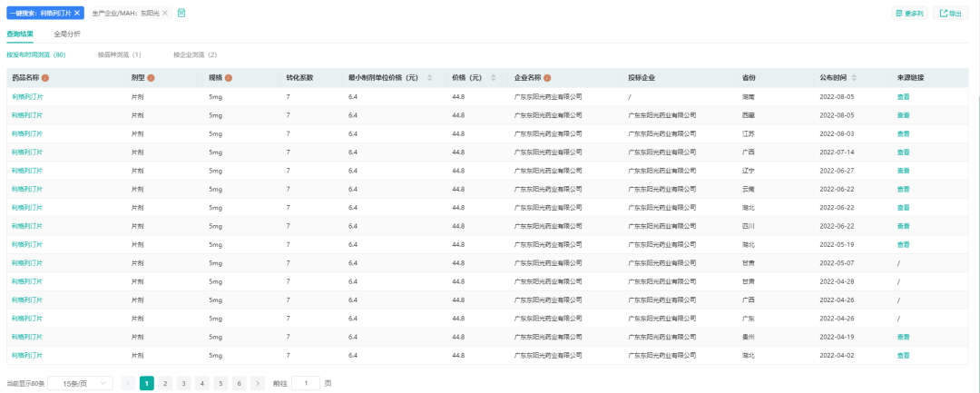The height and width of the screenshot is (393, 980).
Task: Switch to the 全局分析 tab
Action: coord(67,34)
